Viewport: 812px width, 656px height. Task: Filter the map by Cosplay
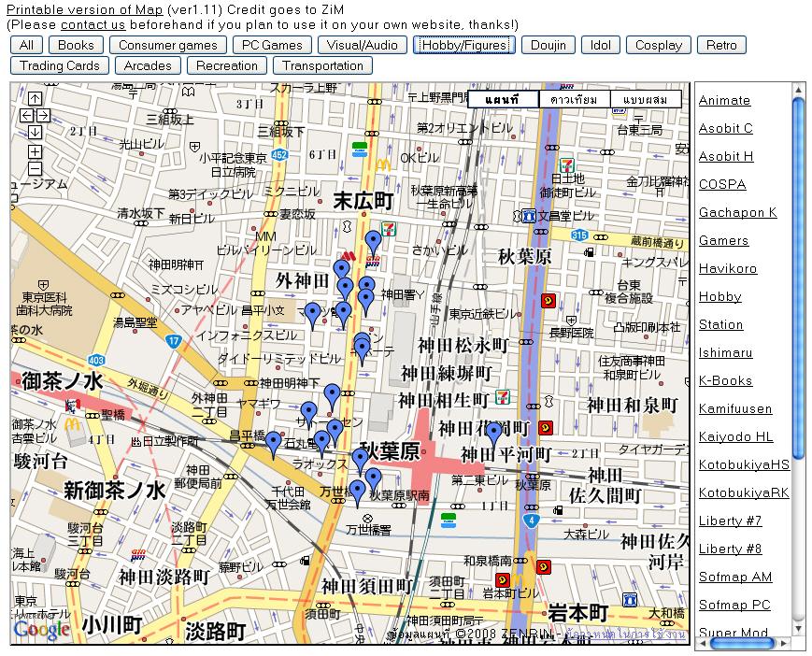coord(658,45)
